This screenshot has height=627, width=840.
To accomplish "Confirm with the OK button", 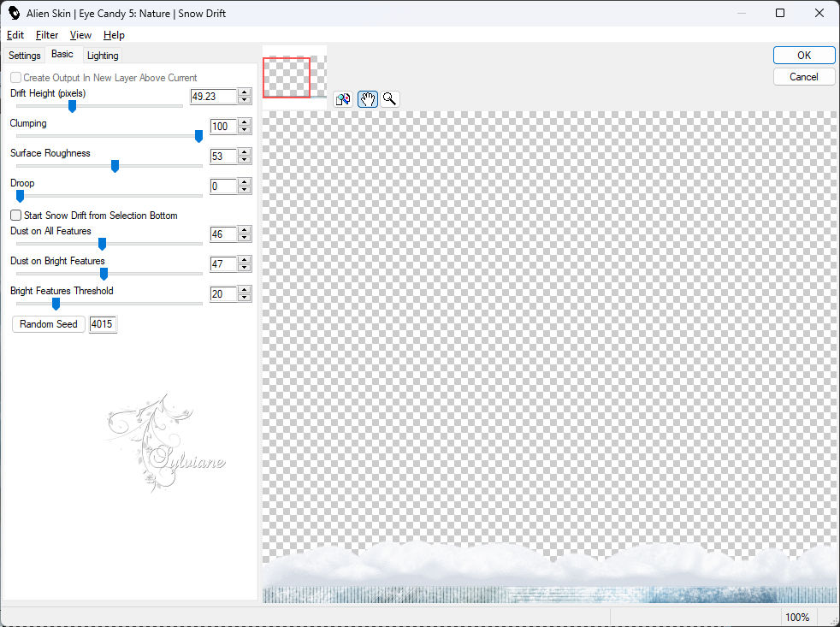I will tap(803, 56).
